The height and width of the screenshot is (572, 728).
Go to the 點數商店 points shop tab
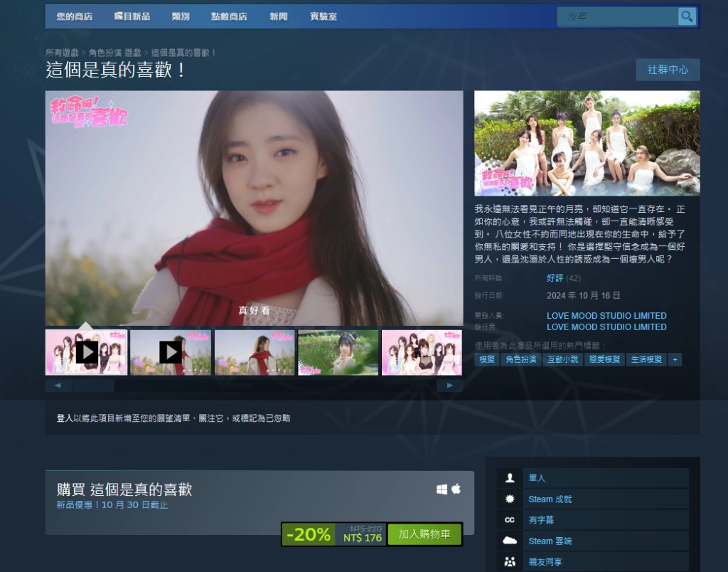(229, 16)
